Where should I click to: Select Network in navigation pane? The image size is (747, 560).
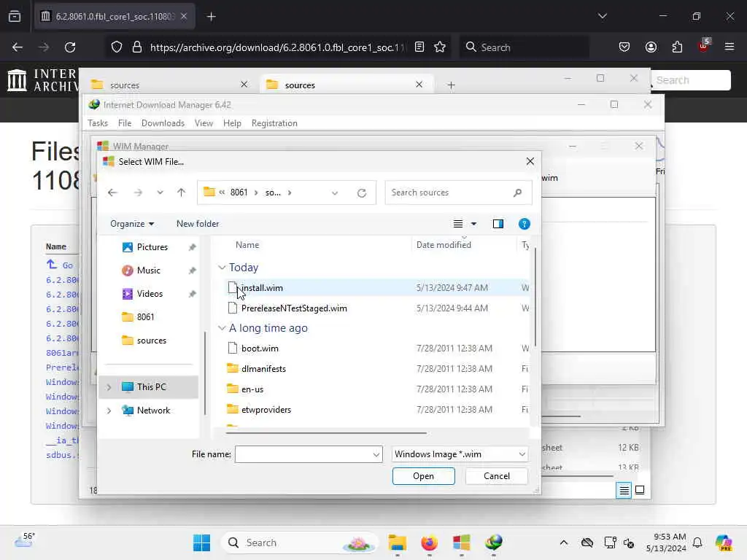153,411
